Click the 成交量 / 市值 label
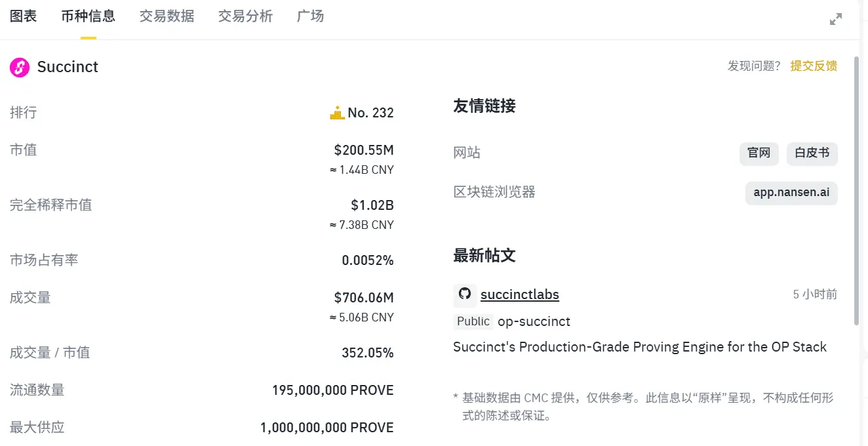 [50, 352]
